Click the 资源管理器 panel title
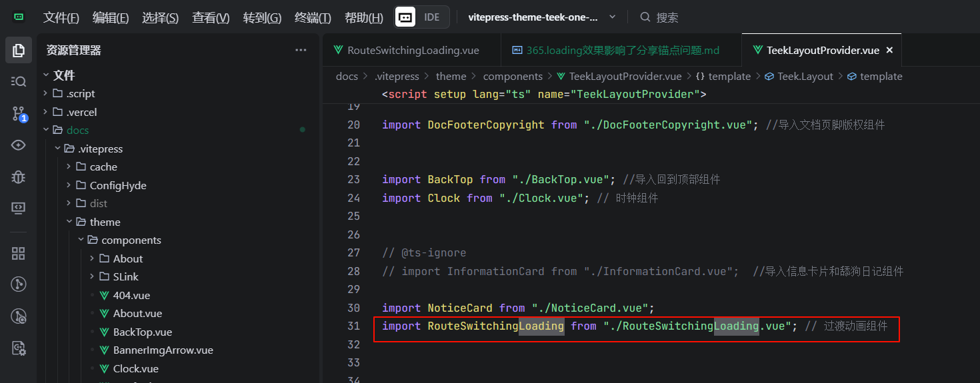 [x=73, y=50]
